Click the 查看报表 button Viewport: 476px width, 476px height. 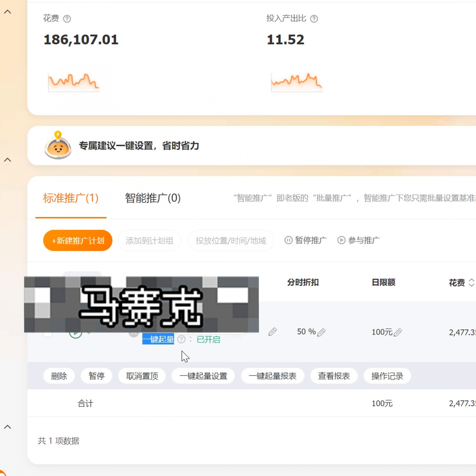334,376
